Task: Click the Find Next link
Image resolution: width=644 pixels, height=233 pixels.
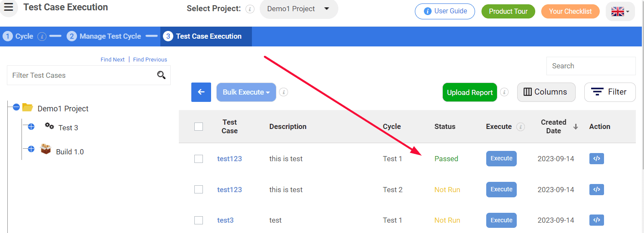Action: [113, 60]
